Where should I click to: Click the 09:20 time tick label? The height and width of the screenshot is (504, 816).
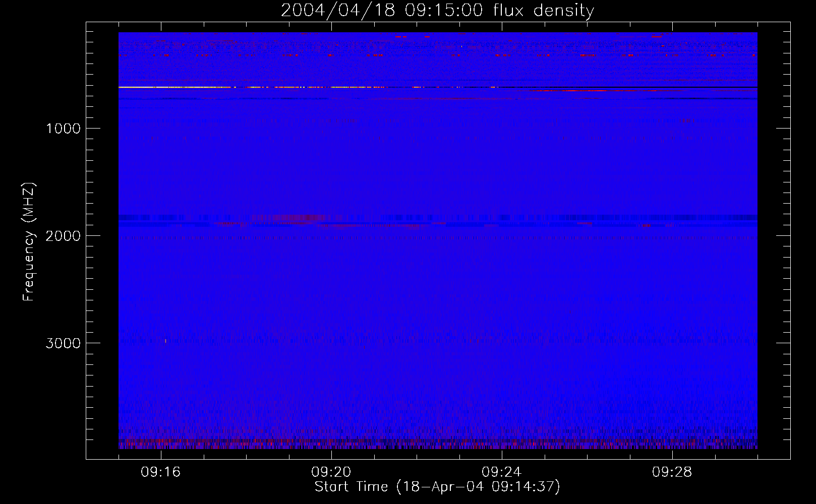(331, 472)
